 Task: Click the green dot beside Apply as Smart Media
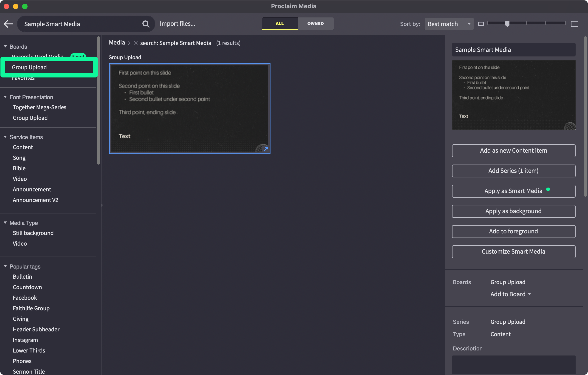coord(548,189)
